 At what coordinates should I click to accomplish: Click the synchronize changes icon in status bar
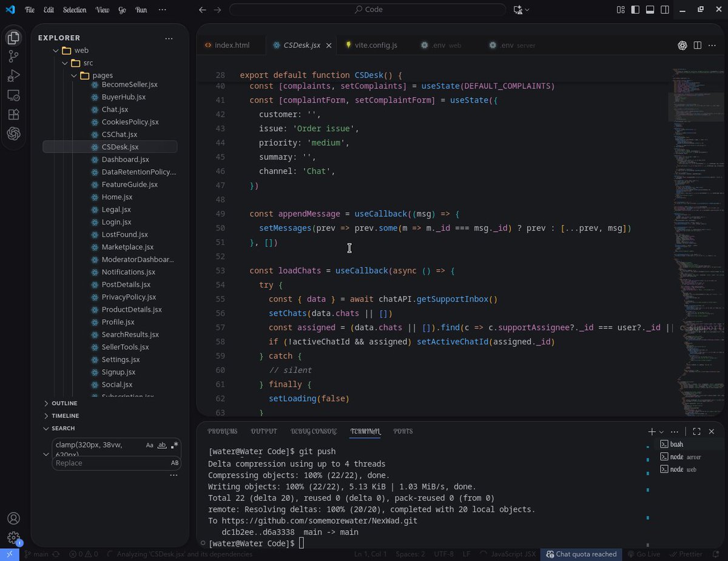pos(56,554)
